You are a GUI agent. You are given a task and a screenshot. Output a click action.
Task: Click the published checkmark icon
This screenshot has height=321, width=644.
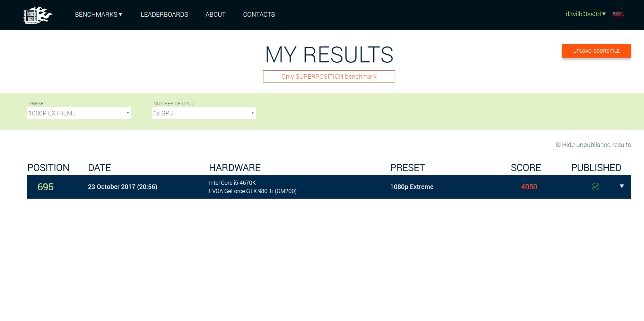coord(595,187)
